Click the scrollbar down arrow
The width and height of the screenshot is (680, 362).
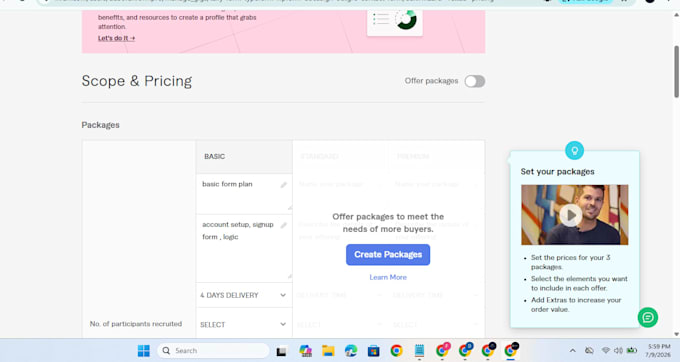point(676,334)
